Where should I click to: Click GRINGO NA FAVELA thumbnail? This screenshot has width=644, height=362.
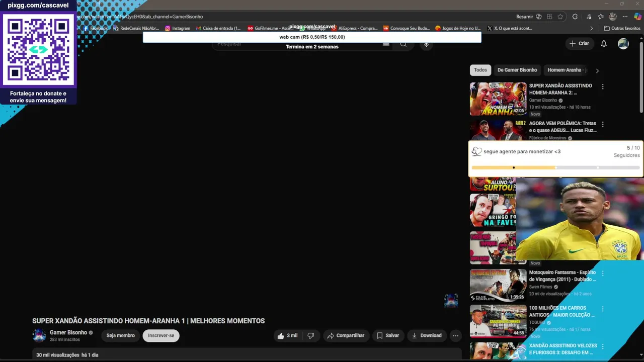coord(493,210)
